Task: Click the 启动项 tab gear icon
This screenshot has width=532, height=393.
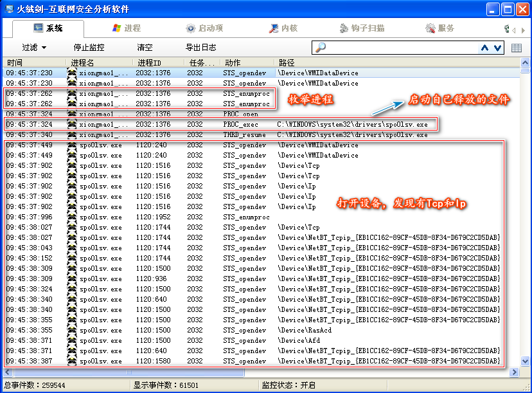Action: [x=191, y=28]
